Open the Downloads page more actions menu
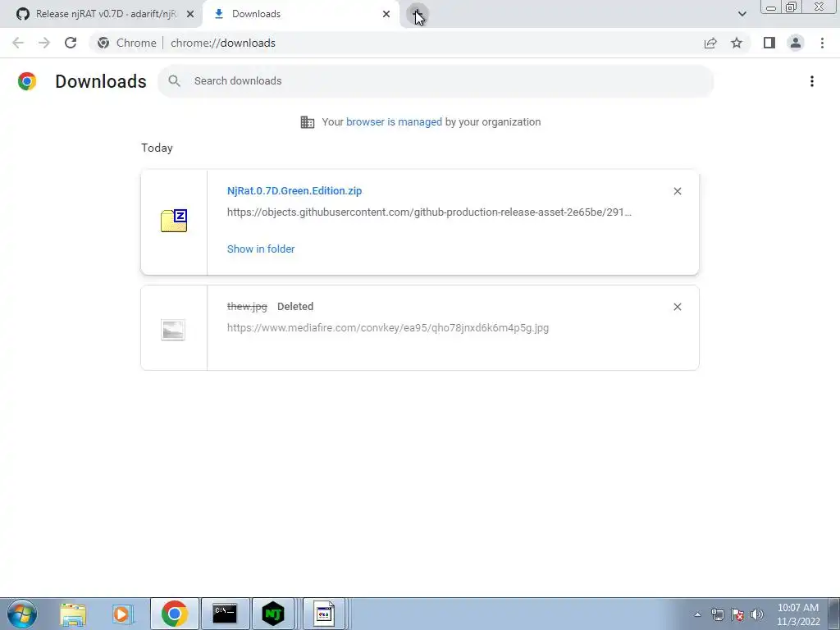The height and width of the screenshot is (630, 840). click(812, 81)
